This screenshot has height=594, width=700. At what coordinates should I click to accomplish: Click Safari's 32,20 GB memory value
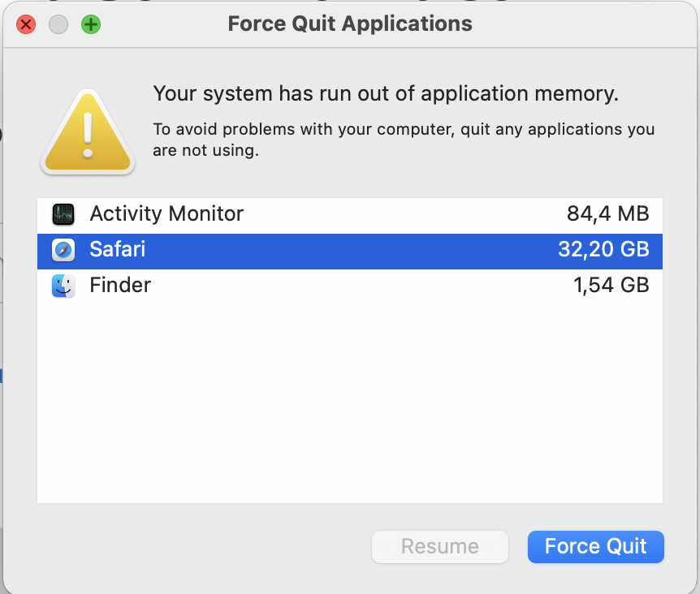(603, 250)
